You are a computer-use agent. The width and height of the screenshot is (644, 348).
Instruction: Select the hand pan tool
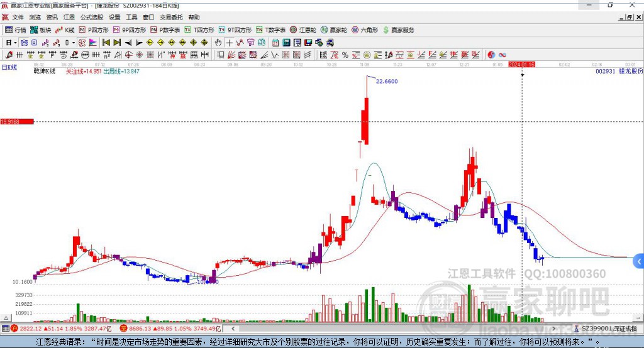[218, 42]
